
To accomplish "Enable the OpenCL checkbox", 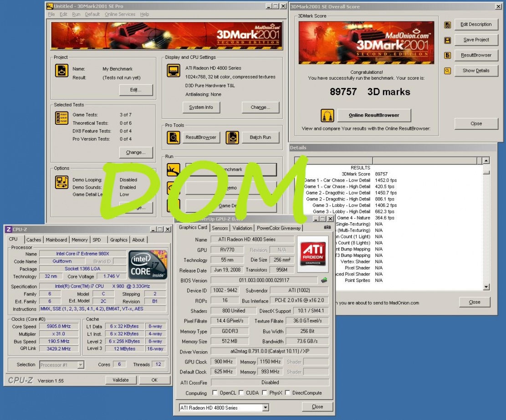I will (215, 393).
